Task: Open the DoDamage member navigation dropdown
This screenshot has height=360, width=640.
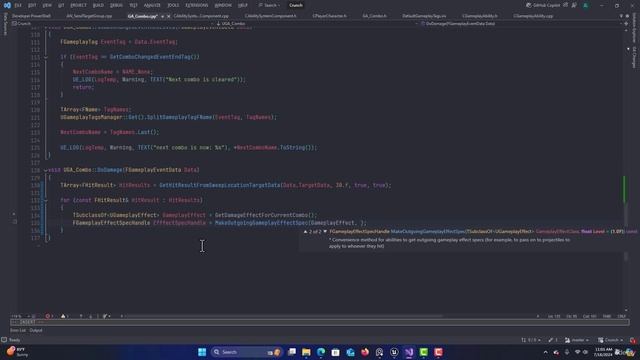Action: pyautogui.click(x=520, y=24)
